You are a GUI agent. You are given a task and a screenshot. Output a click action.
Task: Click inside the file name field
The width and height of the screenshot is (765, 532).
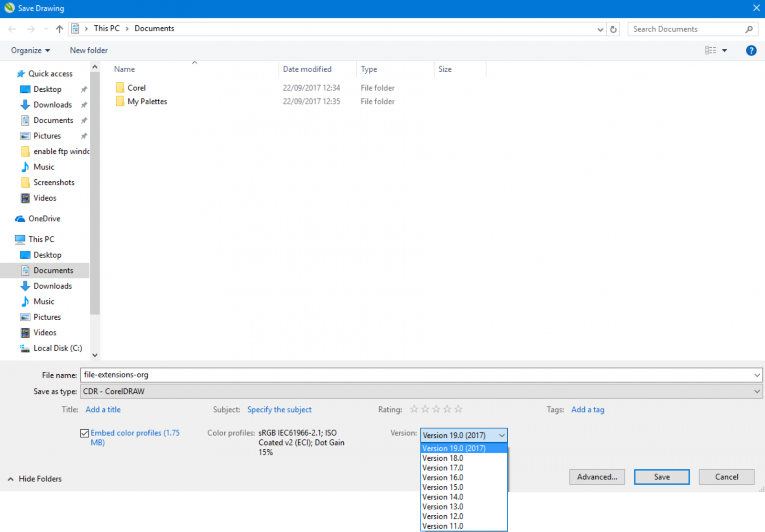pyautogui.click(x=335, y=375)
